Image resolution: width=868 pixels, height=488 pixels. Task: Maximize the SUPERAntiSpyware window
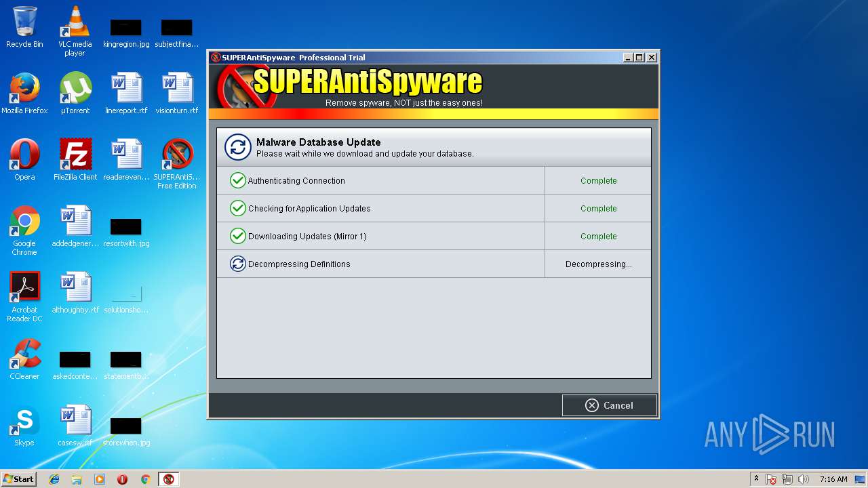(639, 58)
